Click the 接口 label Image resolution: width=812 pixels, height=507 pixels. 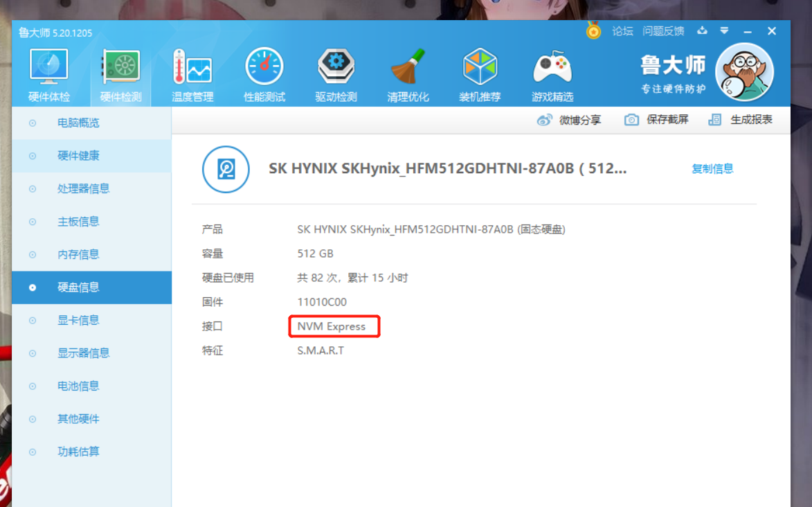[x=213, y=326]
